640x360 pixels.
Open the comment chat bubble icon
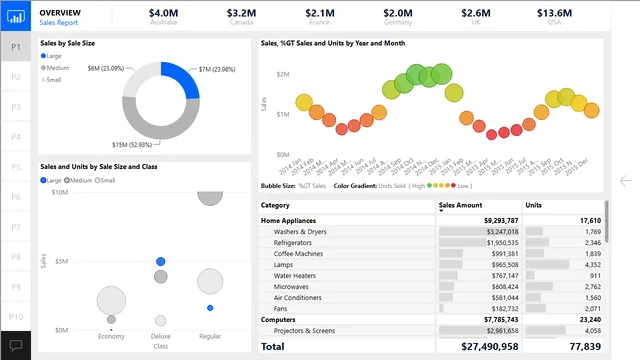coord(16,346)
